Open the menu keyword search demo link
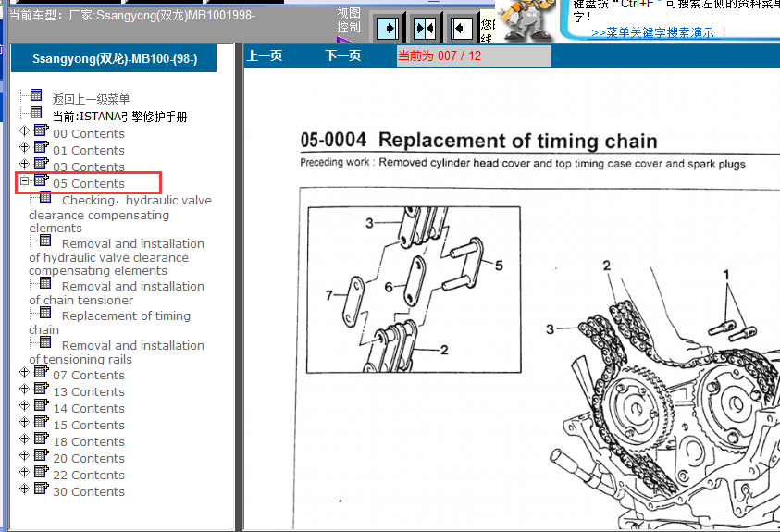The height and width of the screenshot is (532, 780). pyautogui.click(x=652, y=32)
